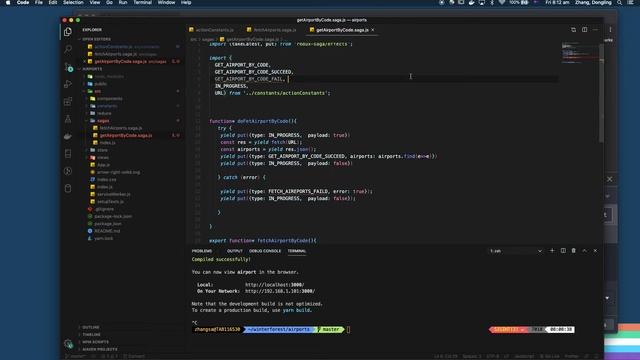The width and height of the screenshot is (640, 360).
Task: Open the Source Control view
Action: pyautogui.click(x=68, y=67)
